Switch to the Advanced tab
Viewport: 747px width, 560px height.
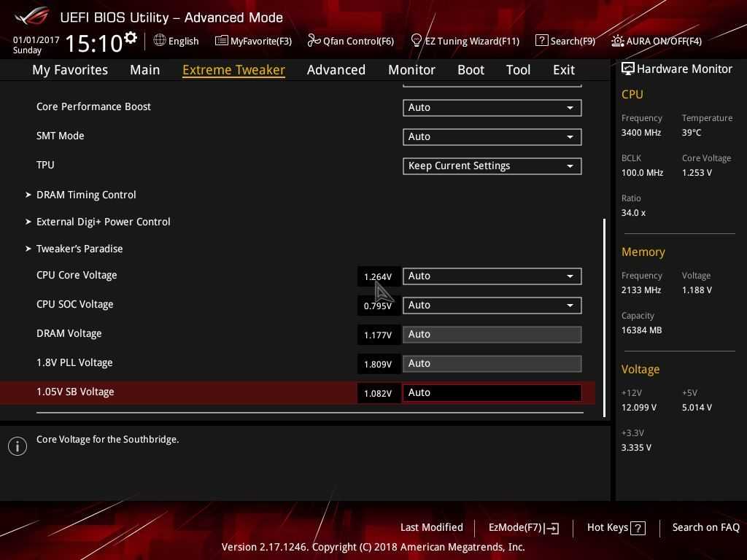pos(336,70)
